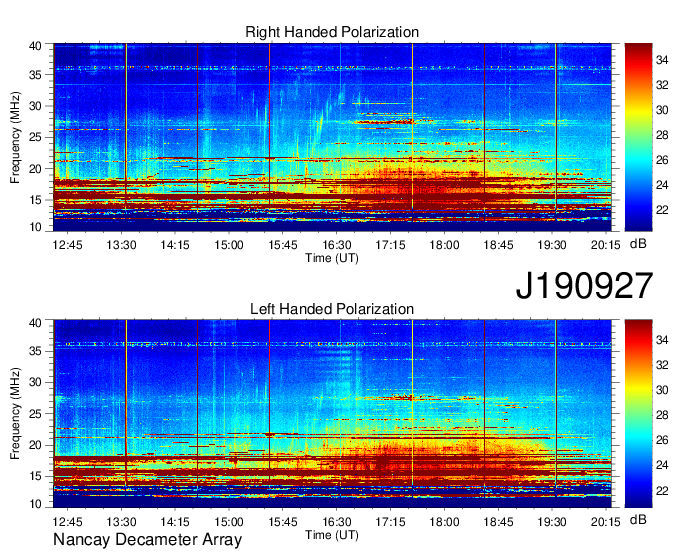Click the 25 MHz tick label on the upper plot
Image resolution: width=680 pixels, height=552 pixels.
pos(35,137)
